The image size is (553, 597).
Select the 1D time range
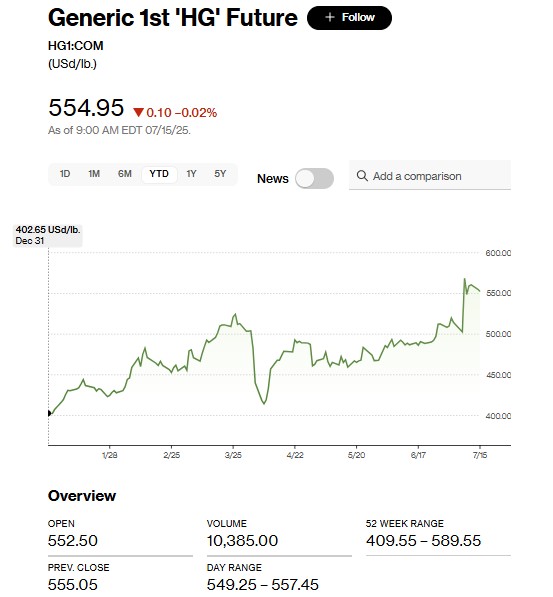(65, 174)
